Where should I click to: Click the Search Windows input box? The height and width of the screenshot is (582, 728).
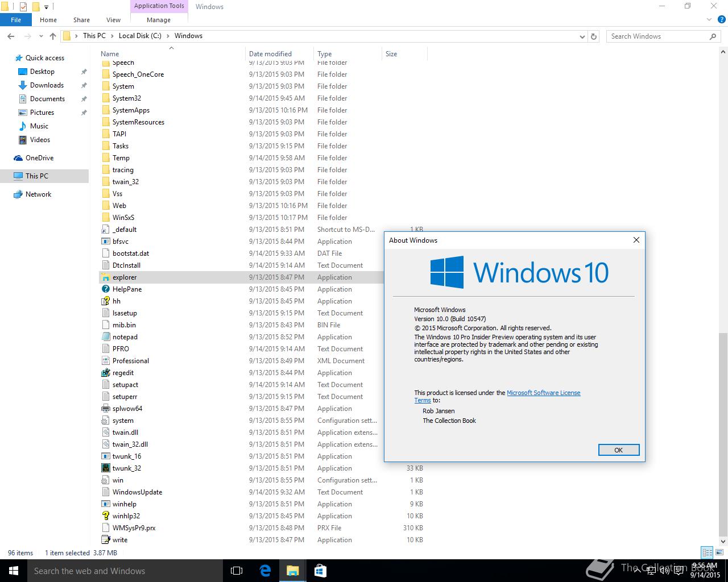657,36
